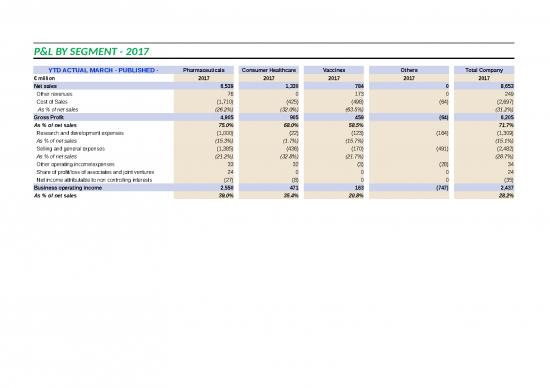This screenshot has width=550, height=388.
Task: Select 'Other operating income/expenses' row label
Action: point(75,164)
